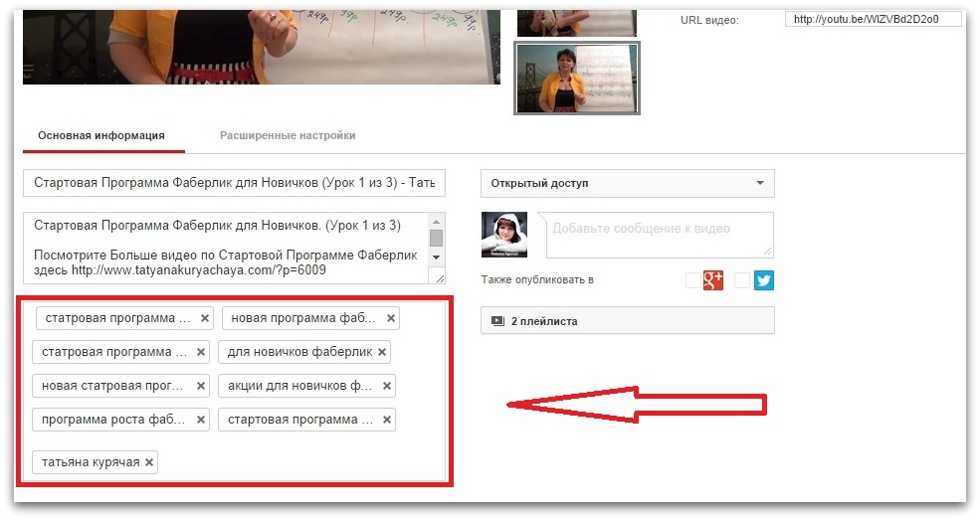
Task: Click inside the video description text area
Action: point(226,248)
